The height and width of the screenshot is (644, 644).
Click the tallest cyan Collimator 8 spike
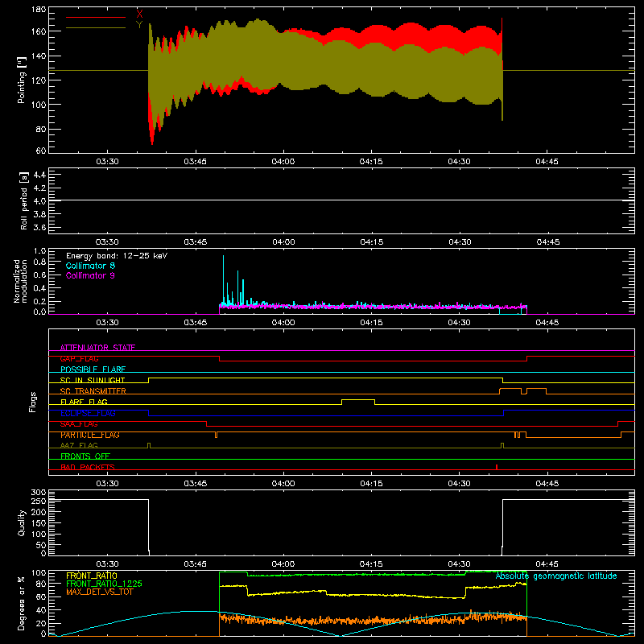(x=224, y=279)
